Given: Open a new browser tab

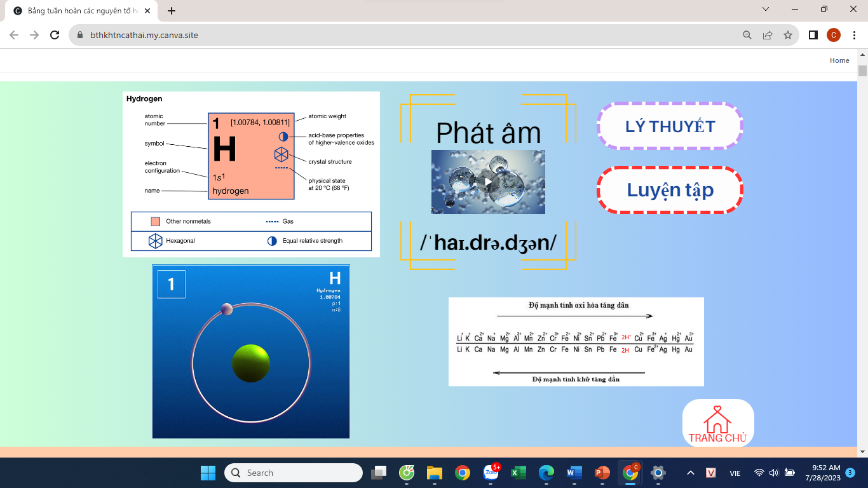Looking at the screenshot, I should pyautogui.click(x=172, y=11).
